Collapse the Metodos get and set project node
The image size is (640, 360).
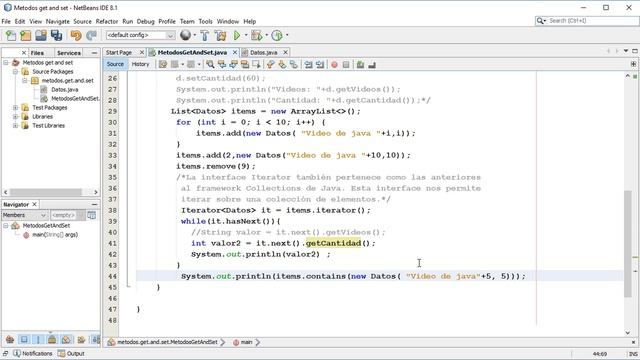tap(6, 62)
